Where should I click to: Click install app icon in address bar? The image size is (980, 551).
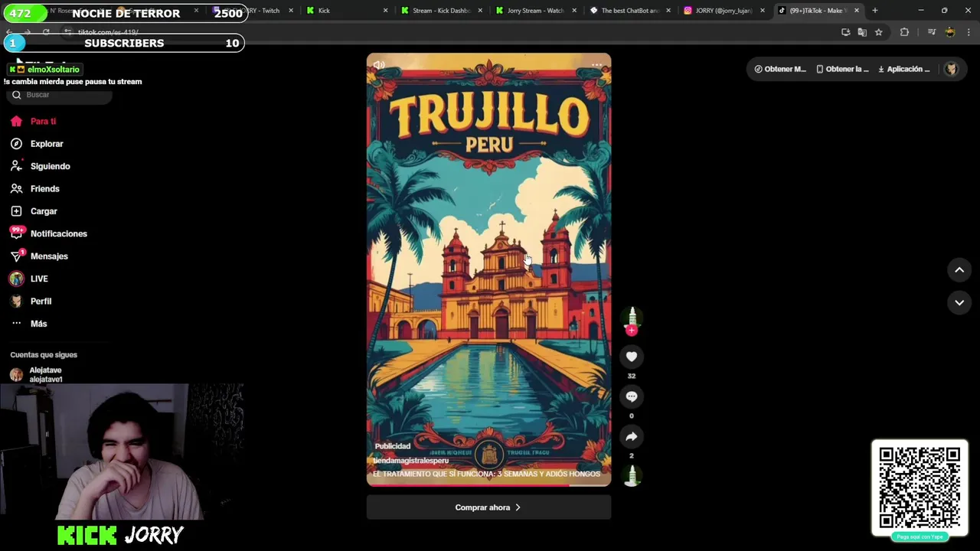[845, 32]
